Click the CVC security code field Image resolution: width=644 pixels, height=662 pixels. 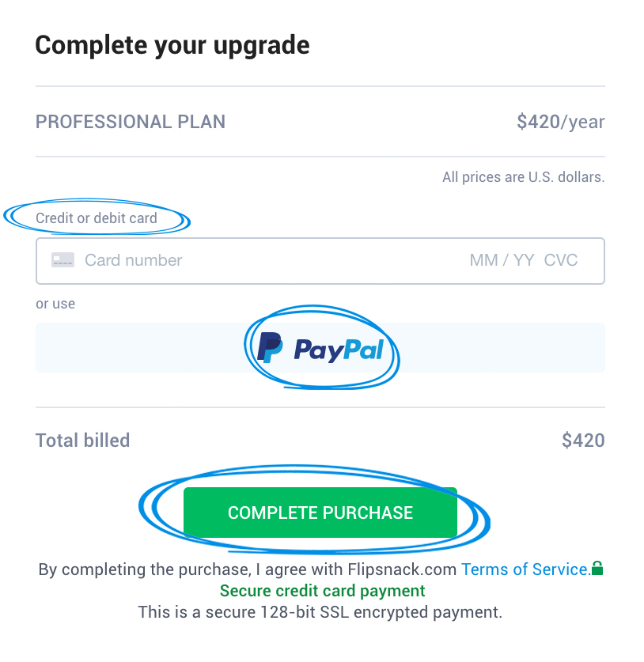click(560, 260)
